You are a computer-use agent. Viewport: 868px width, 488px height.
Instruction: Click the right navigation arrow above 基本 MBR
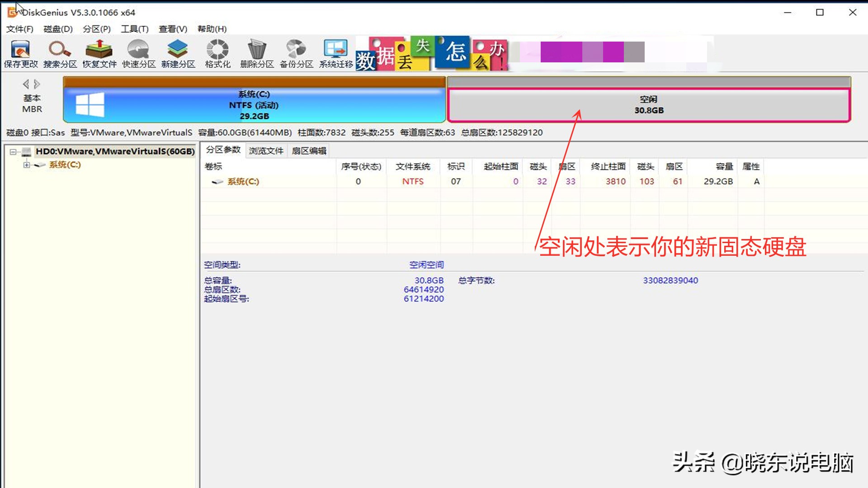tap(37, 84)
